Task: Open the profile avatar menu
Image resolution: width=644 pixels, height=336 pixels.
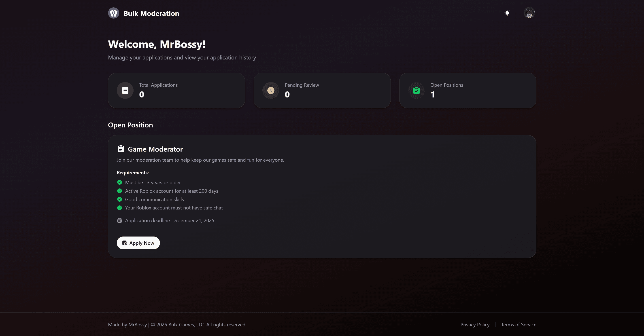Action: point(529,13)
